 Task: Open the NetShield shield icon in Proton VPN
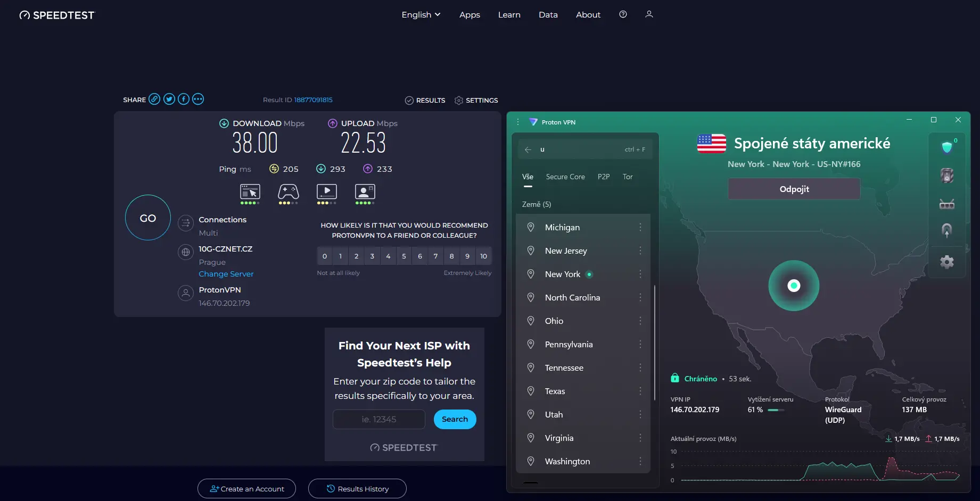(x=947, y=147)
